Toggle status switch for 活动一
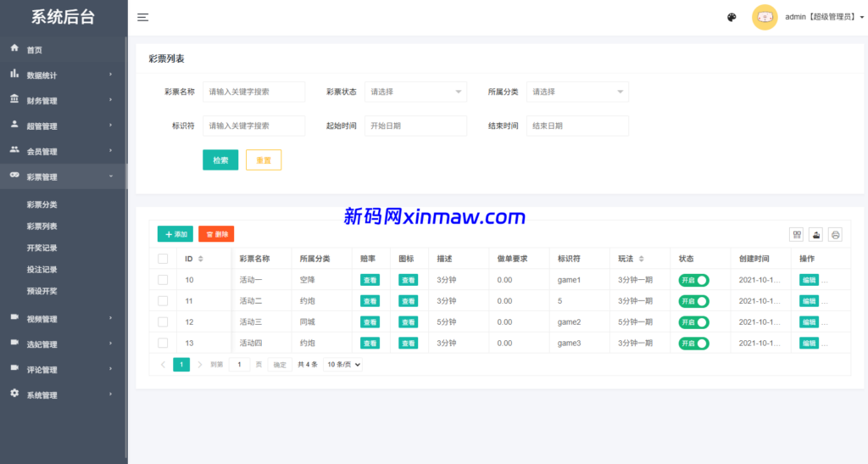This screenshot has height=464, width=868. pos(693,280)
